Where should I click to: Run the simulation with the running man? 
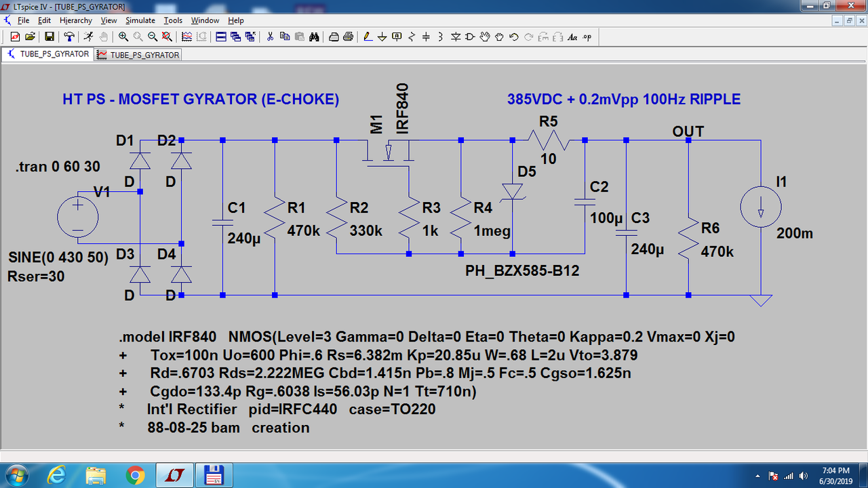pos(89,37)
